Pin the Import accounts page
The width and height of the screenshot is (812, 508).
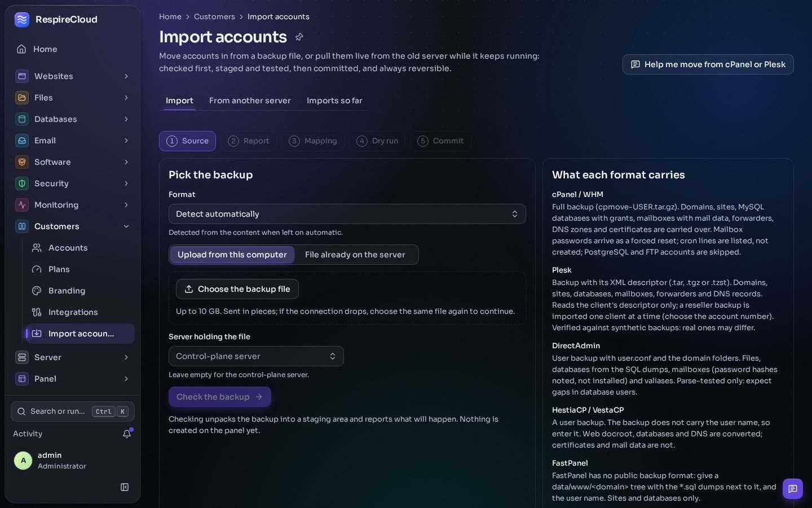pos(299,37)
